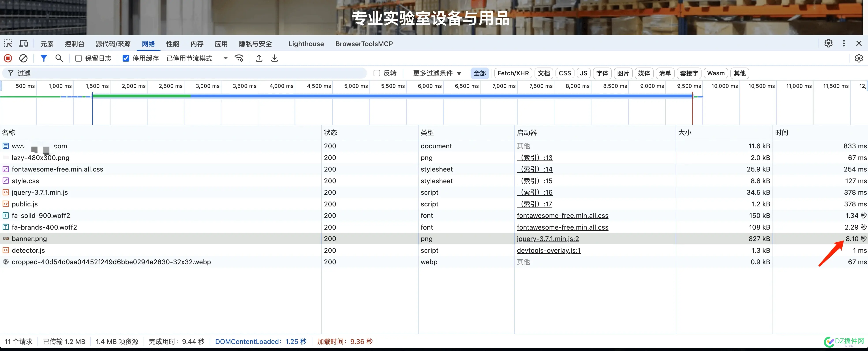868x351 pixels.
Task: Activate the inspect element picker icon
Action: tap(8, 44)
